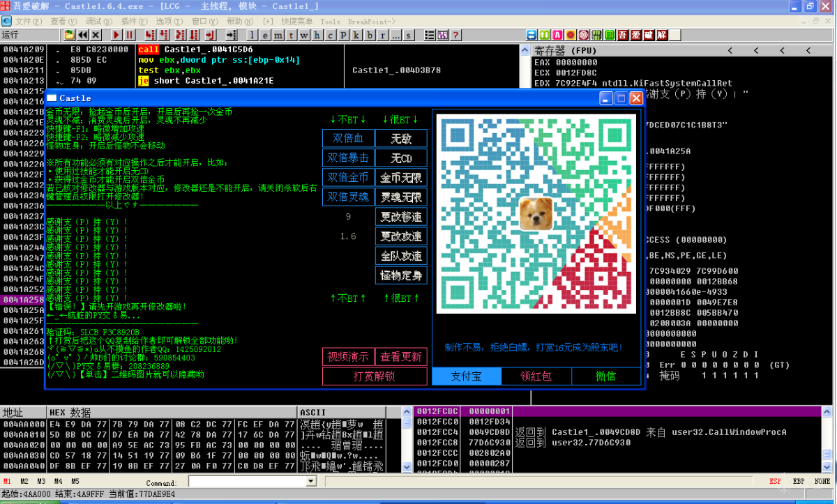
Task: Click the Trace Into toolbar icon
Action: [x=179, y=35]
